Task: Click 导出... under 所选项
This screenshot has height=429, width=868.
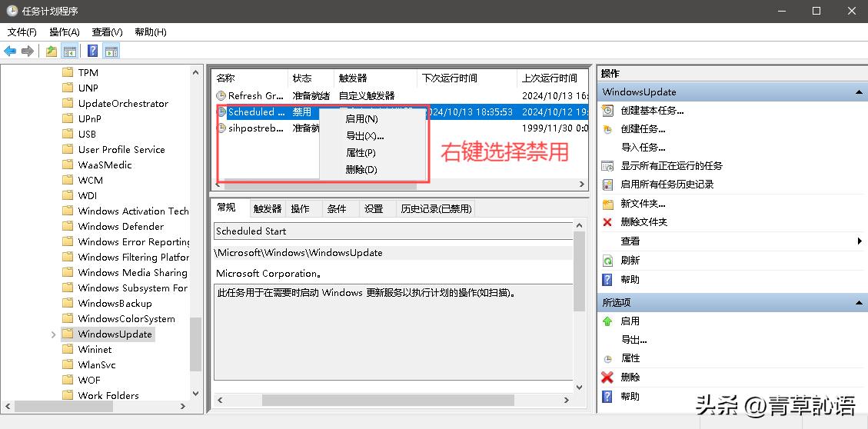Action: pyautogui.click(x=634, y=339)
